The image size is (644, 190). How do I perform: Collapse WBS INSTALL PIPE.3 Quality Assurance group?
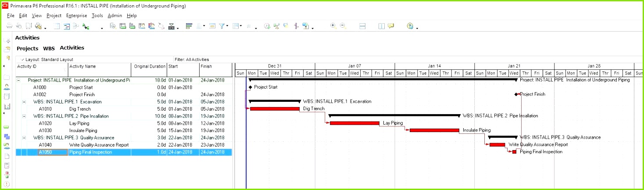(24, 138)
